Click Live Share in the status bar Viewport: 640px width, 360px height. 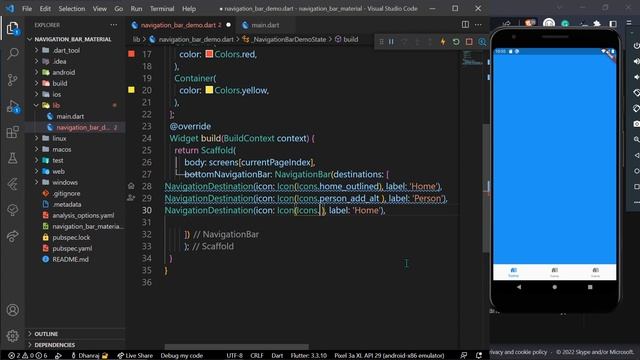tap(135, 356)
